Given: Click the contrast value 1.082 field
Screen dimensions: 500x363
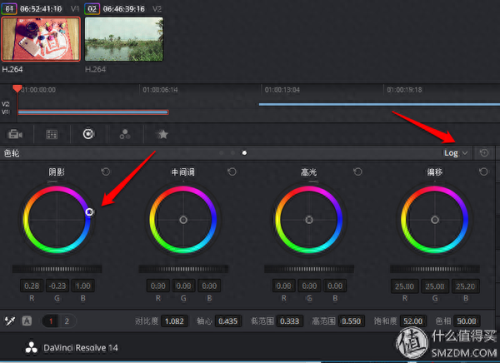Looking at the screenshot, I should point(174,321).
